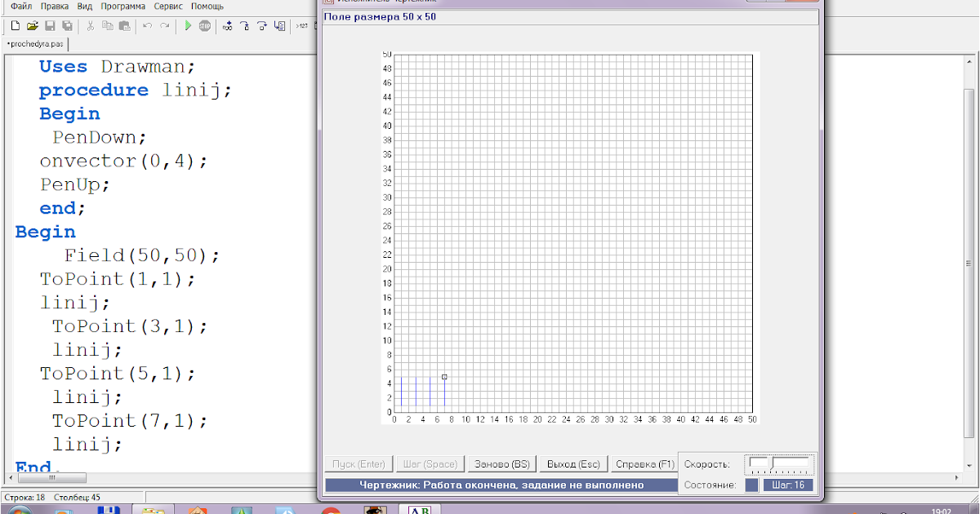The image size is (980, 514).
Task: Open the Помощь menu
Action: (207, 6)
